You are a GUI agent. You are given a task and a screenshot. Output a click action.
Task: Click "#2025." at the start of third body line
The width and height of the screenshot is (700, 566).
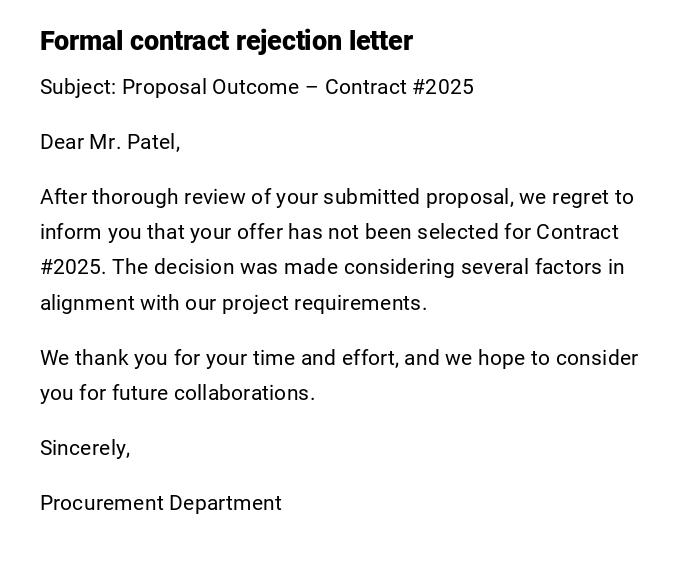pyautogui.click(x=73, y=267)
